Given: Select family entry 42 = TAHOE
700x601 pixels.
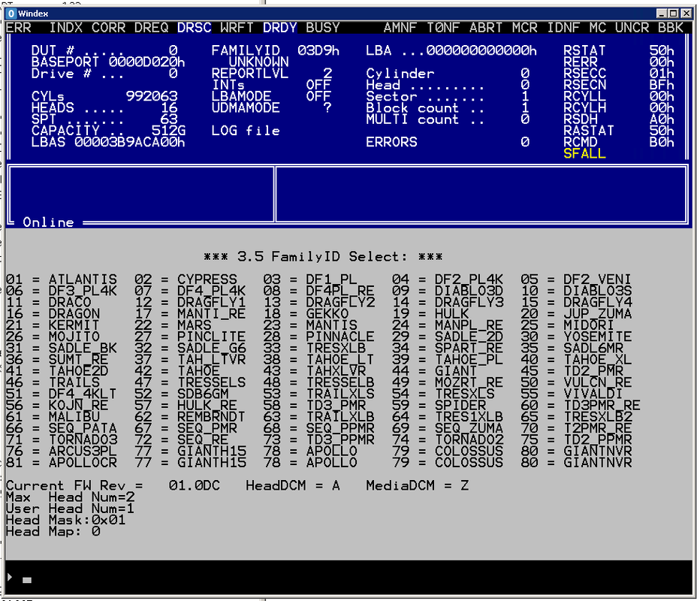Looking at the screenshot, I should coord(177,371).
